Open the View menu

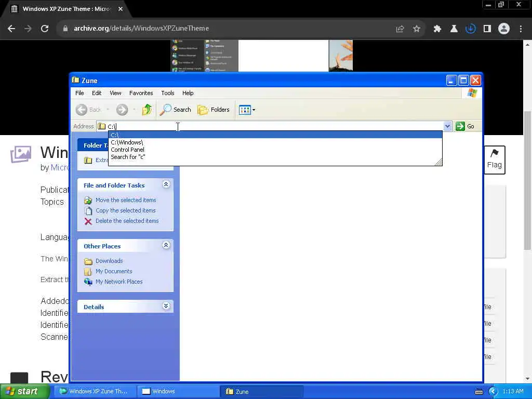click(115, 93)
